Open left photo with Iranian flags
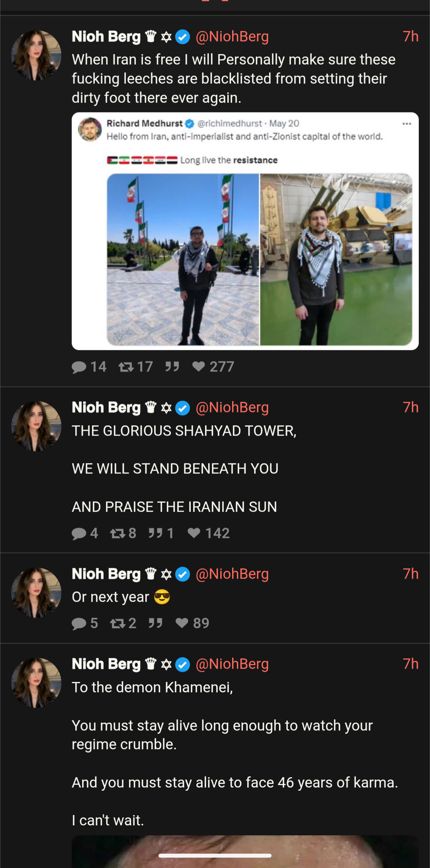 [183, 259]
